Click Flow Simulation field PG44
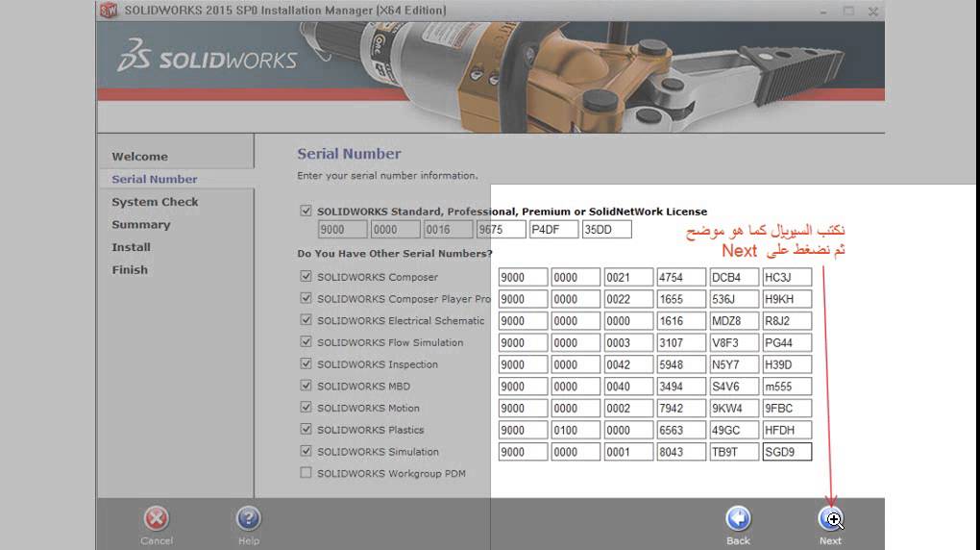The image size is (980, 550). [787, 343]
